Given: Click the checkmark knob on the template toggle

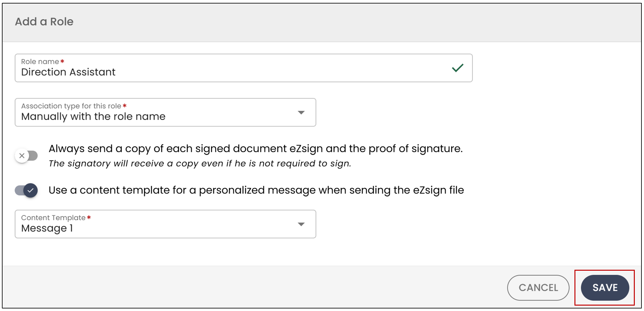Looking at the screenshot, I should [30, 190].
